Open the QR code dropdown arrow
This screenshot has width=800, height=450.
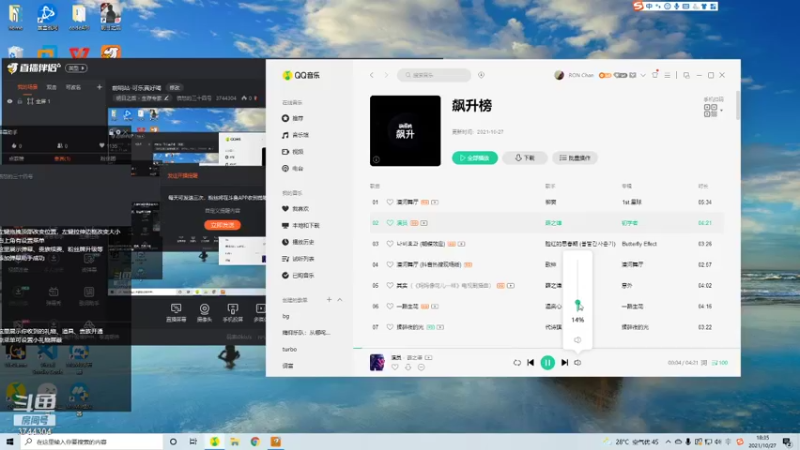click(721, 110)
